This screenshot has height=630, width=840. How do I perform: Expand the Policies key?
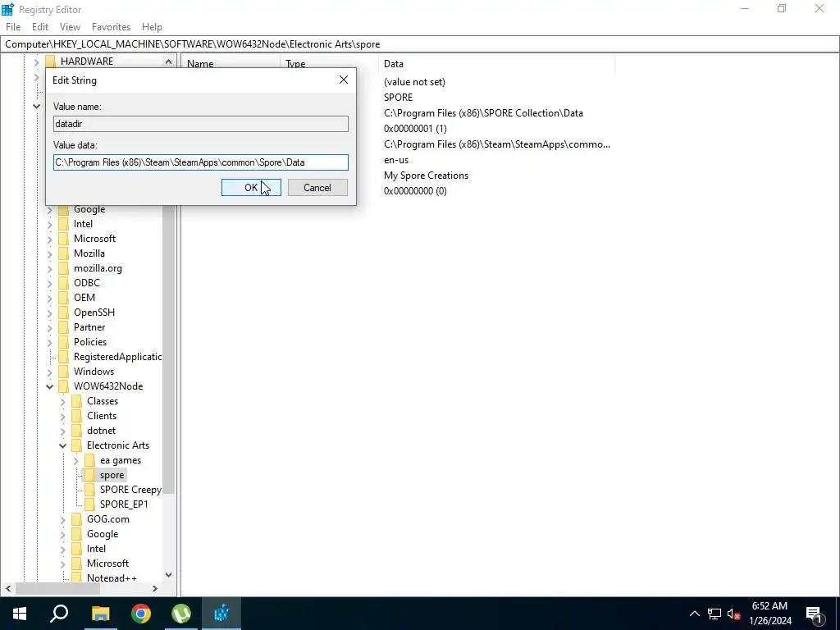[x=50, y=342]
